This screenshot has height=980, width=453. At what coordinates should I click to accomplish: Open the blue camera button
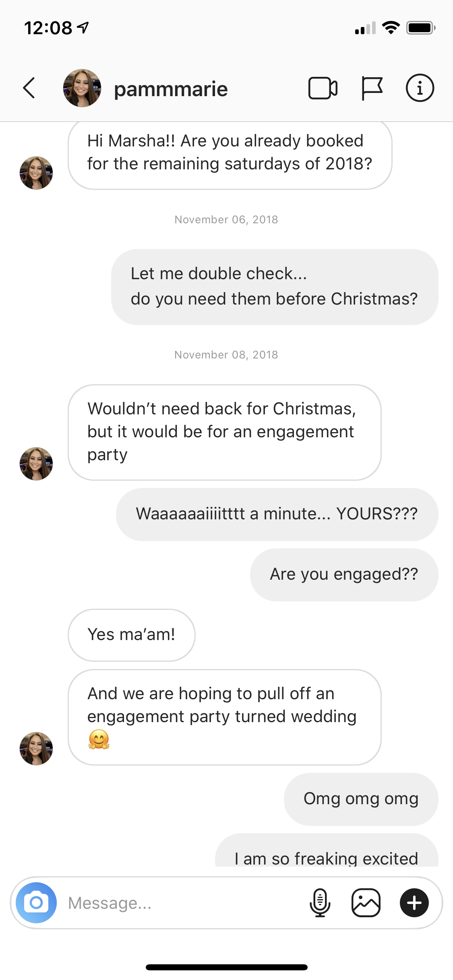[x=36, y=903]
